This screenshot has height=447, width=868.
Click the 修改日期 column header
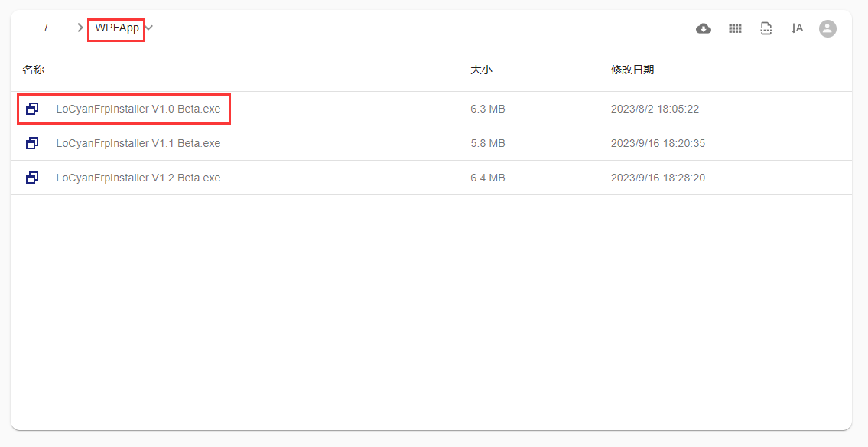[632, 70]
